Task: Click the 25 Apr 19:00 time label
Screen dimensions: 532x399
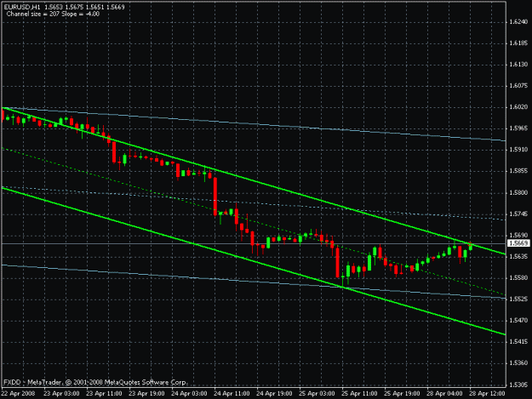Action: click(402, 394)
